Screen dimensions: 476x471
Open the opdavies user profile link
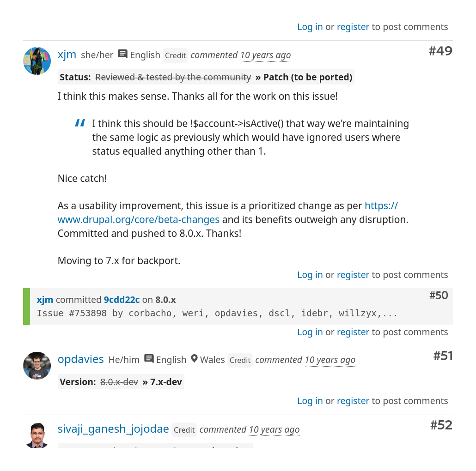(x=81, y=359)
